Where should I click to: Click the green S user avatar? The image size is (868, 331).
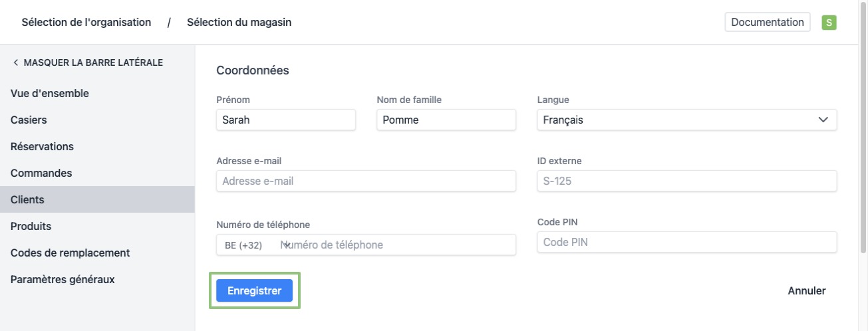(829, 23)
